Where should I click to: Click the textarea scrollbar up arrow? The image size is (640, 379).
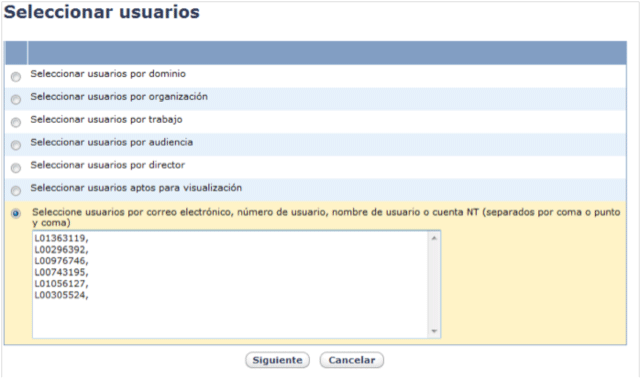434,238
